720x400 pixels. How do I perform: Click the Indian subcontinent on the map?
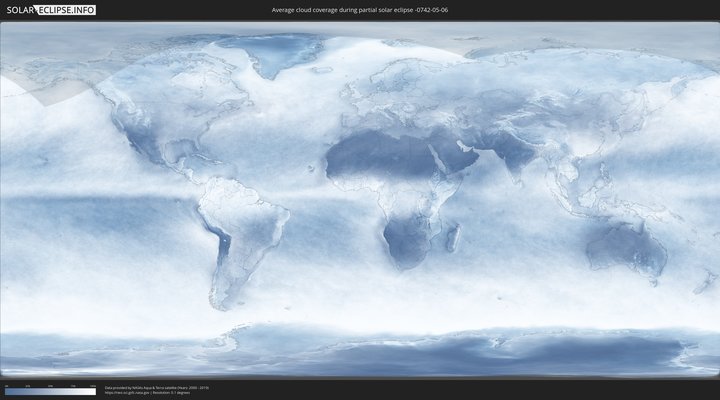point(513,160)
